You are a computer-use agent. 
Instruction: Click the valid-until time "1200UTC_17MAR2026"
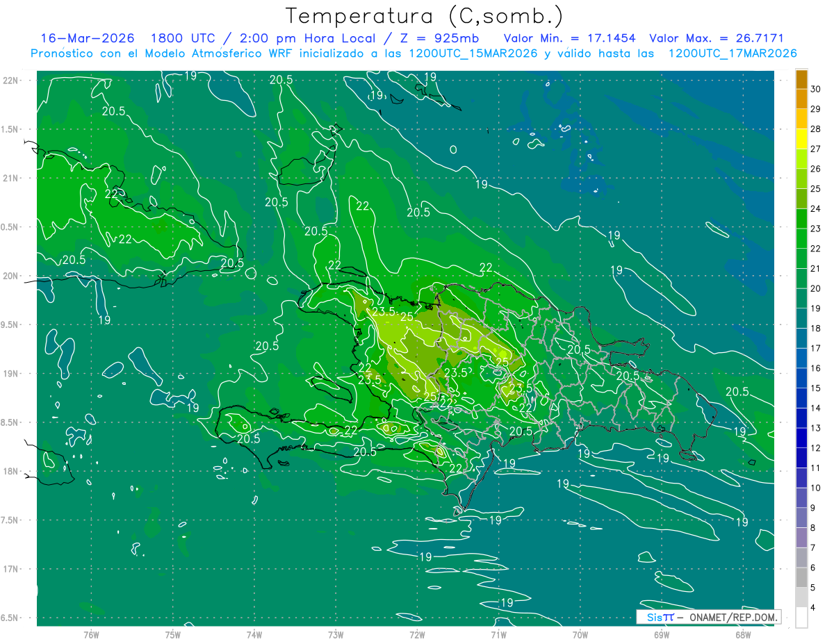732,53
